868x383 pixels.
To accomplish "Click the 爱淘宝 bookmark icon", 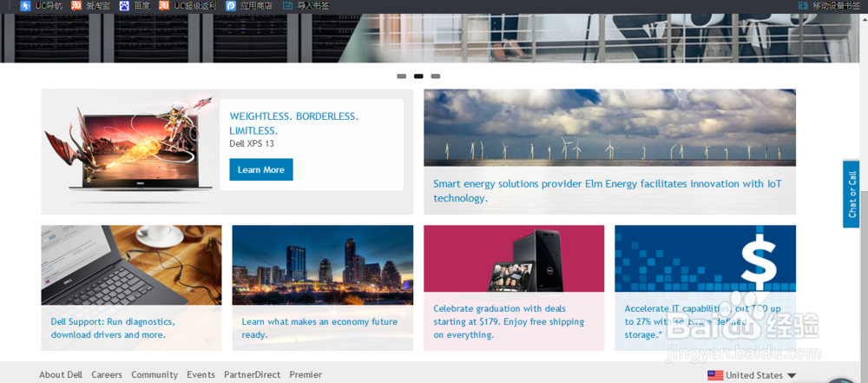I will pyautogui.click(x=76, y=5).
